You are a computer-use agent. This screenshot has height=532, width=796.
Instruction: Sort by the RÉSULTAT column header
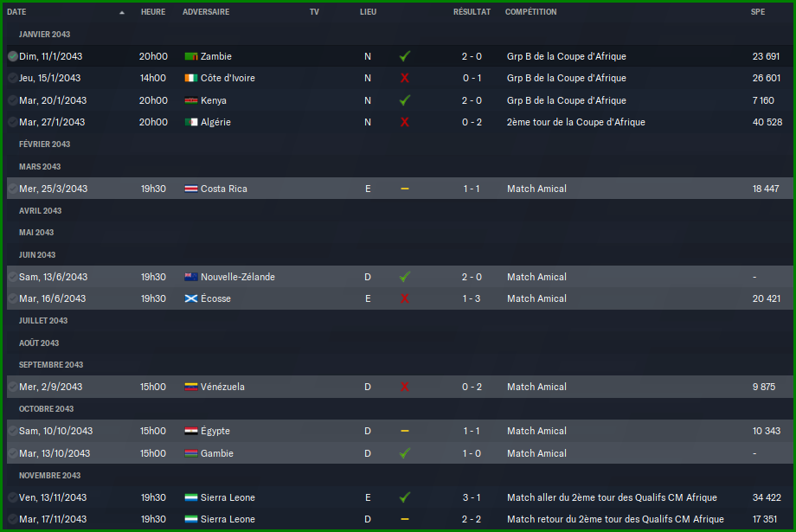472,11
